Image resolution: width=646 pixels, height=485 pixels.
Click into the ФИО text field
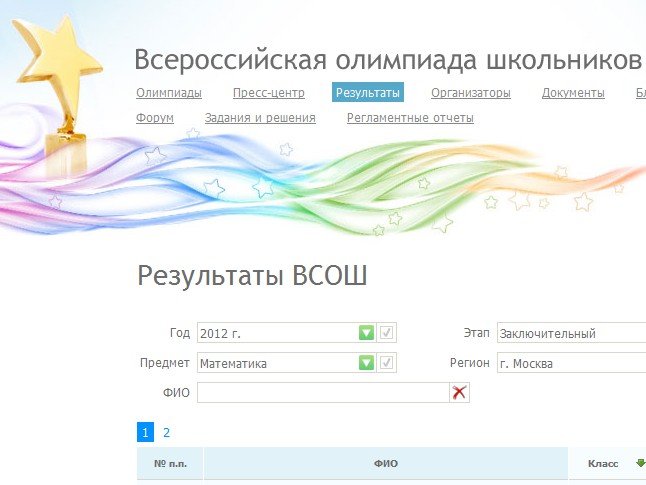pos(322,393)
